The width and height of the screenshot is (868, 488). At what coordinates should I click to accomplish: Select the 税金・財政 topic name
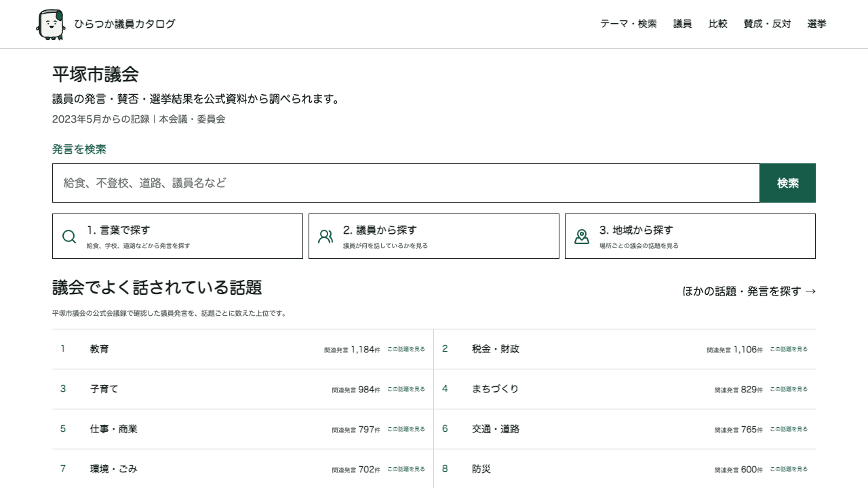point(496,349)
